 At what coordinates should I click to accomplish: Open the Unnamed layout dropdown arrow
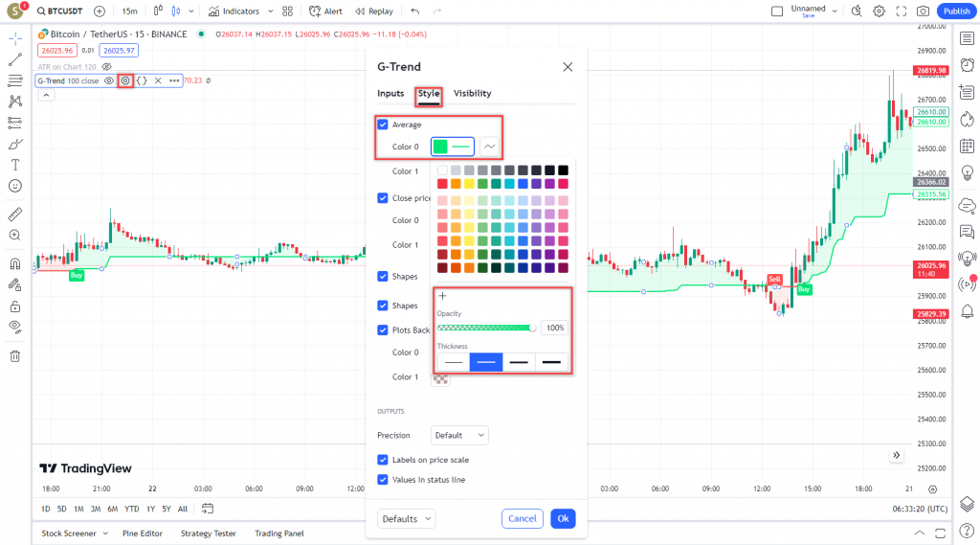[x=835, y=11]
